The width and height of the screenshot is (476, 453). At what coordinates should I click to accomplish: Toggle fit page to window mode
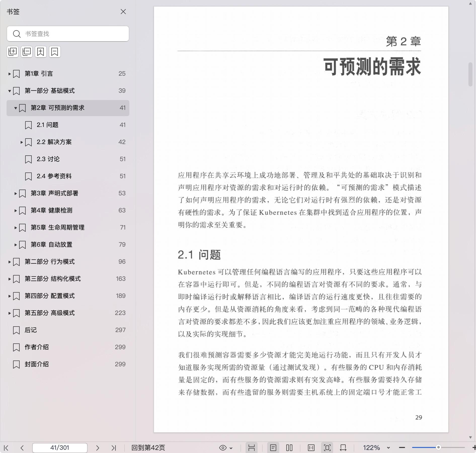pyautogui.click(x=327, y=448)
